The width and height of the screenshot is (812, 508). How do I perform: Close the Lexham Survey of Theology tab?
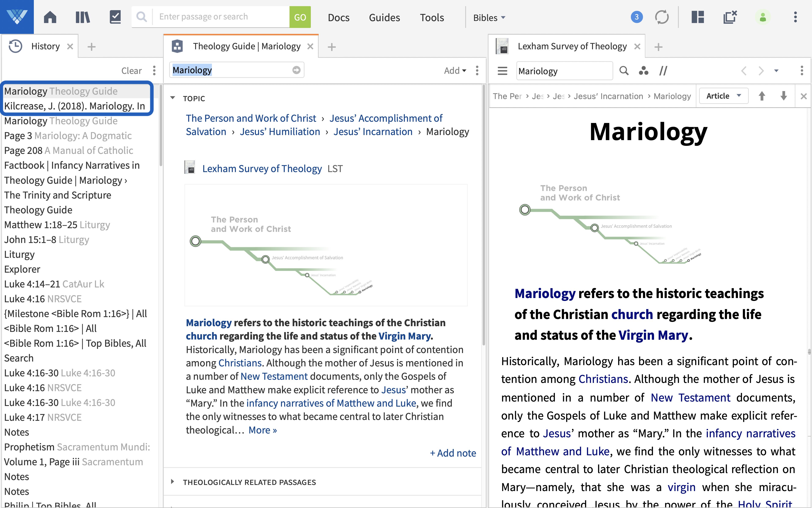click(637, 46)
